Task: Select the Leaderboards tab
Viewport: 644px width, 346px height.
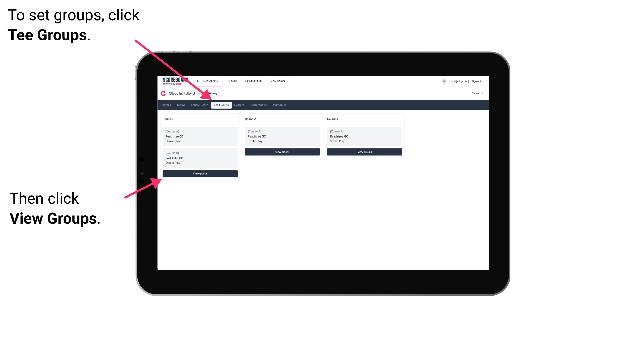Action: click(258, 105)
